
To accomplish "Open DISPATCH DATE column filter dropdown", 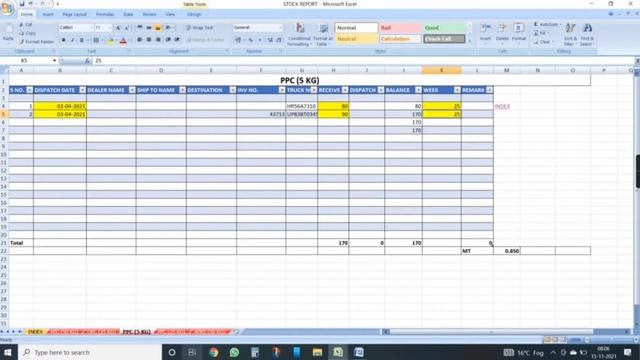I will (82, 90).
